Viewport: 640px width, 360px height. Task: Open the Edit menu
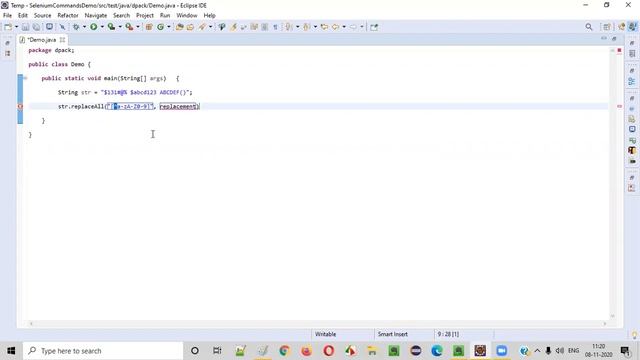point(23,16)
